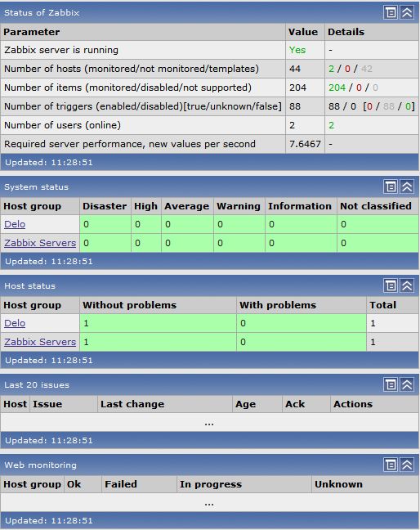Click Zabbix Servers' With problems cell

pos(302,342)
